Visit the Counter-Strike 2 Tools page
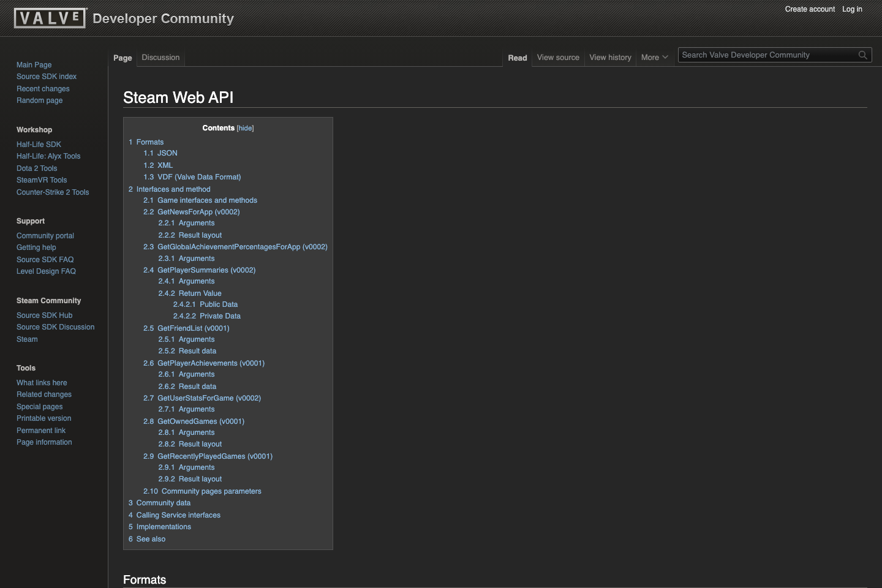 pyautogui.click(x=53, y=192)
